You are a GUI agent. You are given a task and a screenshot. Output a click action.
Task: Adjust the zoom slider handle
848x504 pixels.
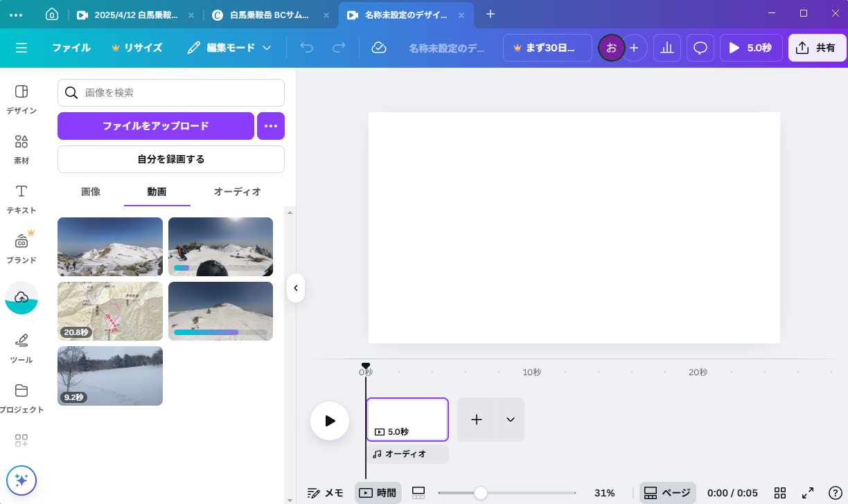[x=480, y=493]
